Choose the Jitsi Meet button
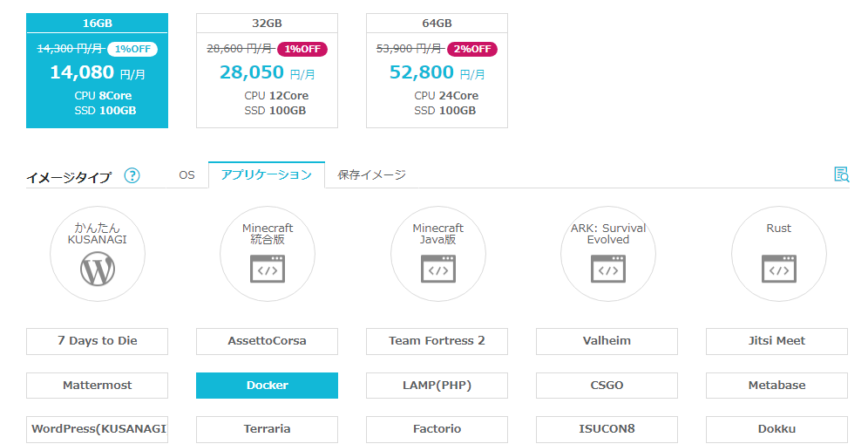This screenshot has height=444, width=868. coord(776,341)
